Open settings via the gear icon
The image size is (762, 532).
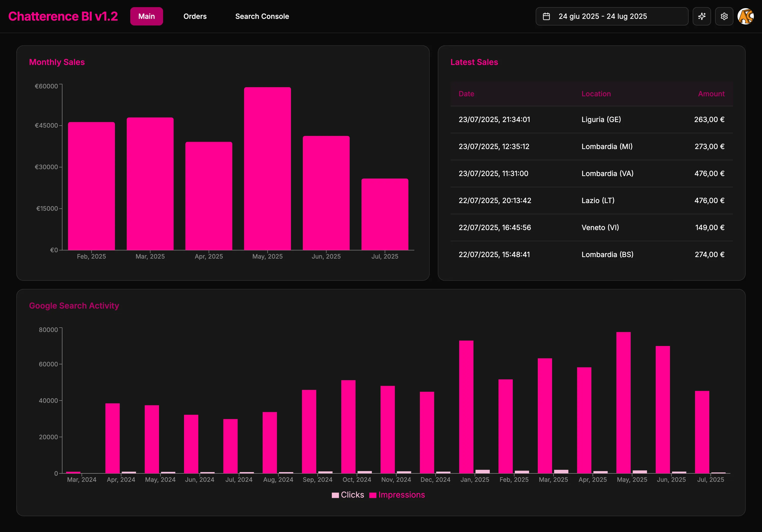tap(724, 16)
